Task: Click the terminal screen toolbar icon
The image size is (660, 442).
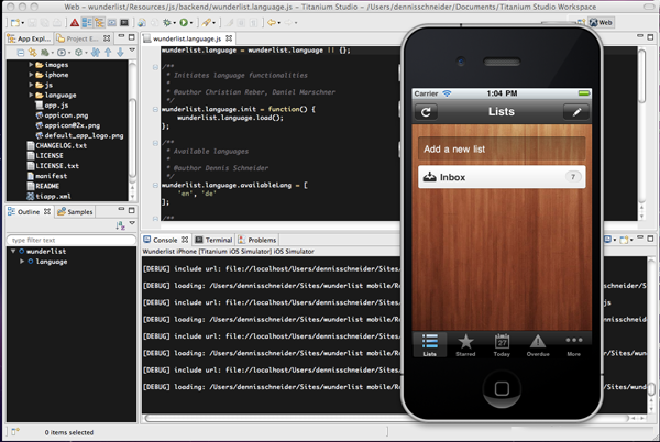Action: click(125, 23)
